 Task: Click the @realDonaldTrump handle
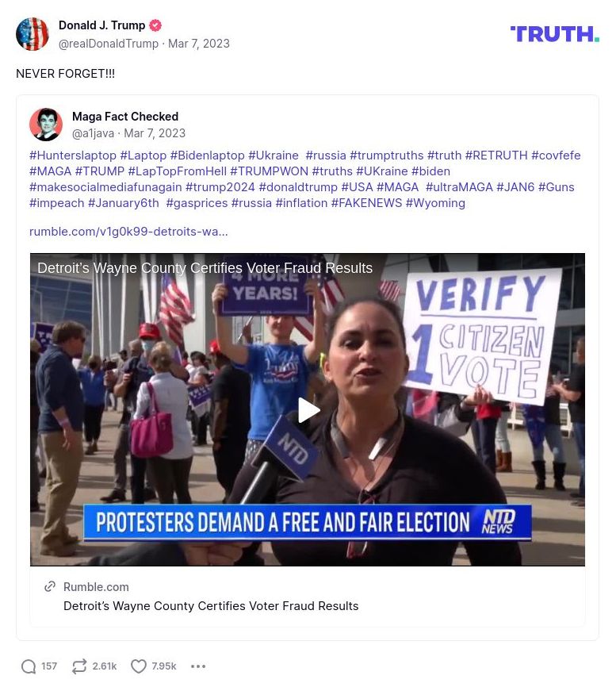tap(109, 44)
